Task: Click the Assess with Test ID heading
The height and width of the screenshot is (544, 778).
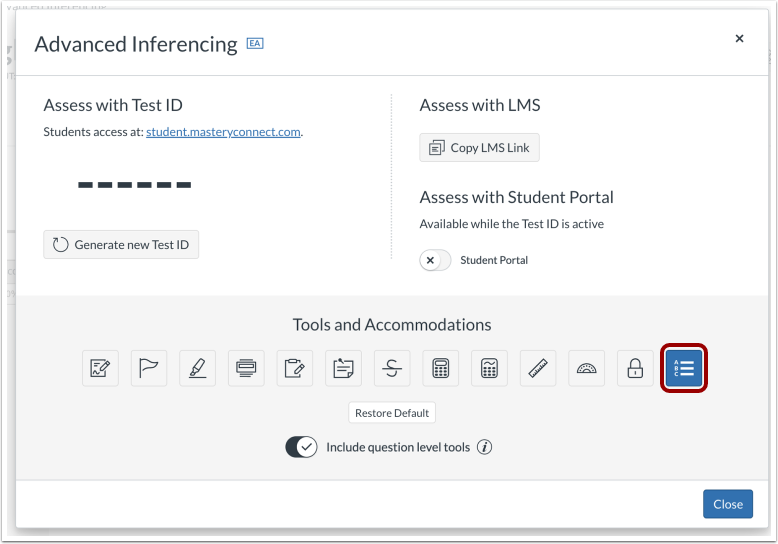Action: coord(113,105)
